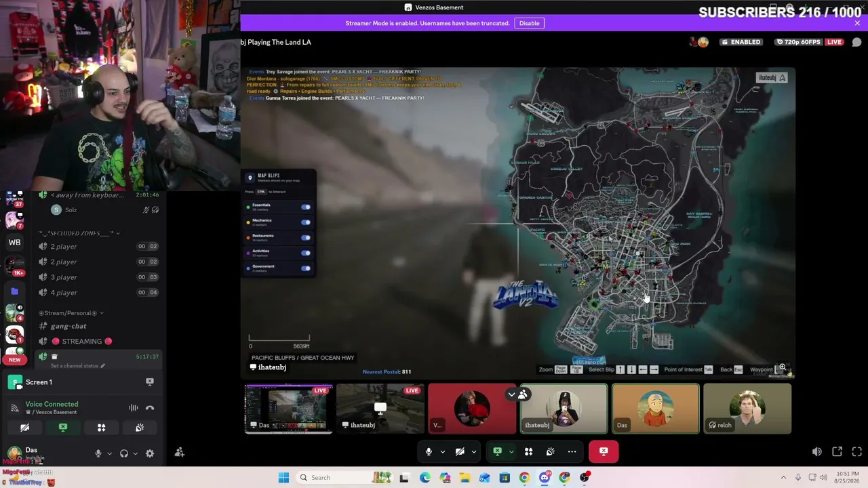Open activities launcher in call controls bar
This screenshot has height=488, width=868.
pyautogui.click(x=529, y=451)
